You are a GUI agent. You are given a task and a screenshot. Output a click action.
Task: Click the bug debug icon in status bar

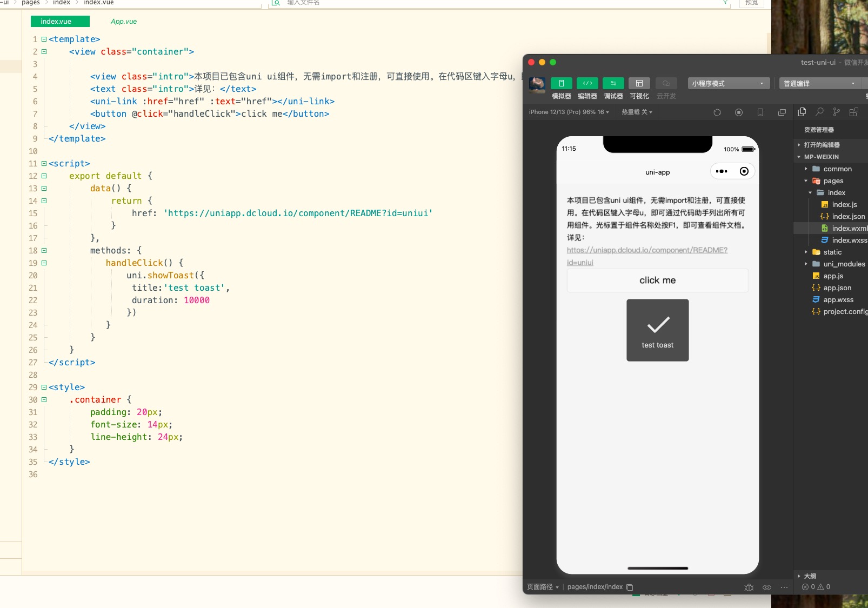(x=749, y=587)
